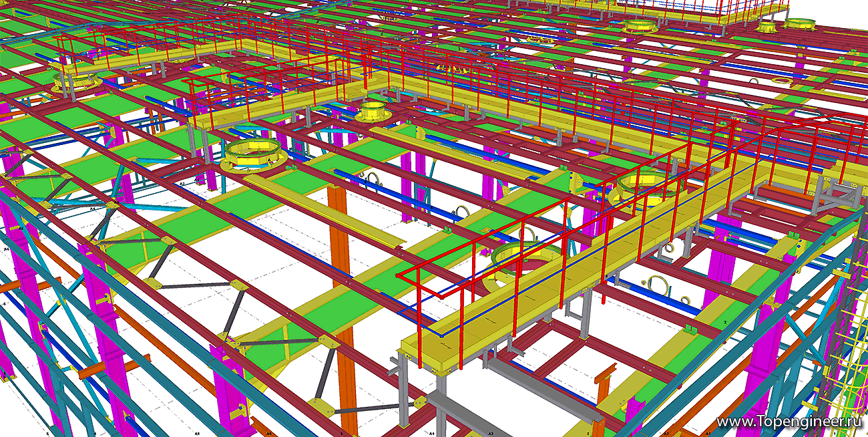This screenshot has height=437, width=868.
Task: Select the red handrail corner post at the walkway end
Action: (x=419, y=318)
